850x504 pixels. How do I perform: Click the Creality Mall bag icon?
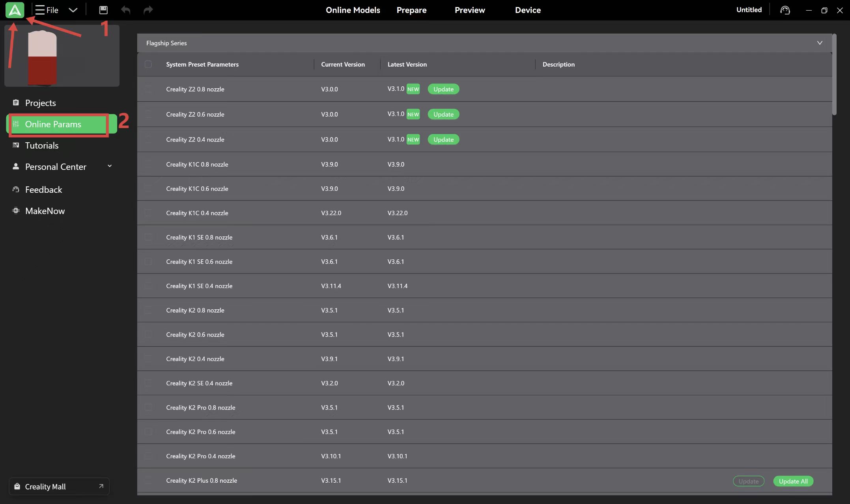point(17,486)
